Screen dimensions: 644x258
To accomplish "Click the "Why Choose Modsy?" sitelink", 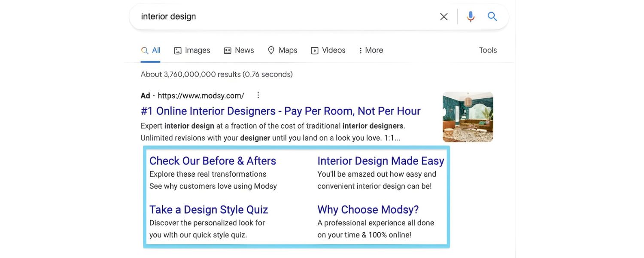I will coord(368,209).
